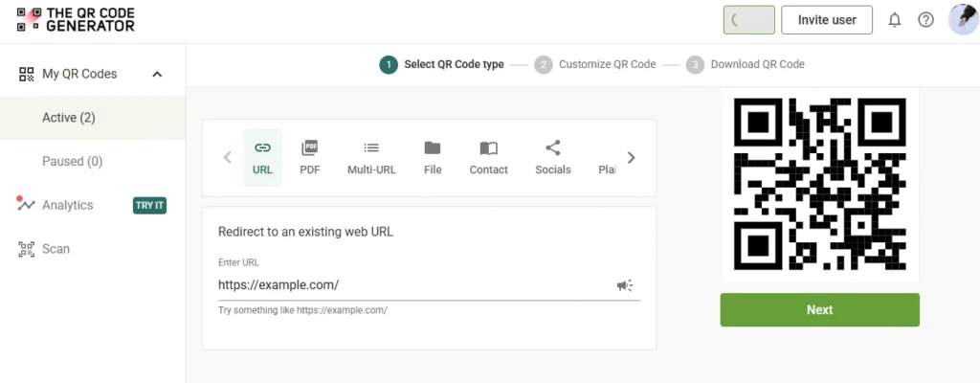Open the user profile avatar
The width and height of the screenshot is (980, 383).
(963, 19)
